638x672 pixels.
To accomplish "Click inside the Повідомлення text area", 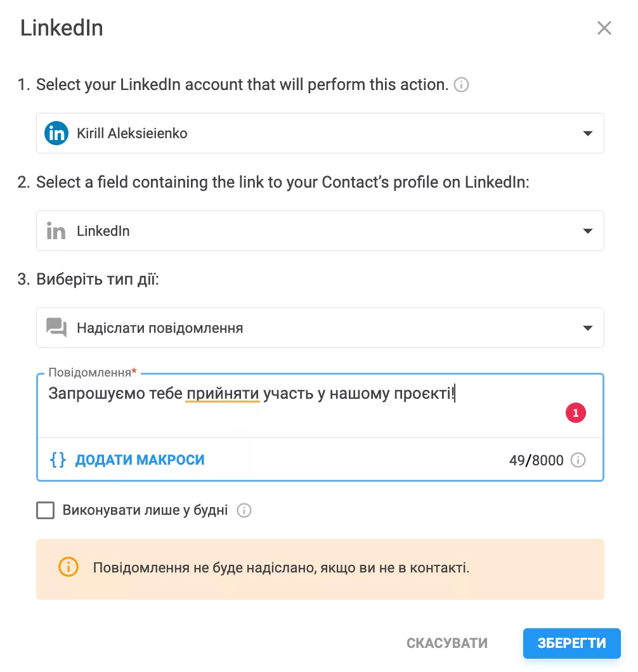I will click(320, 406).
